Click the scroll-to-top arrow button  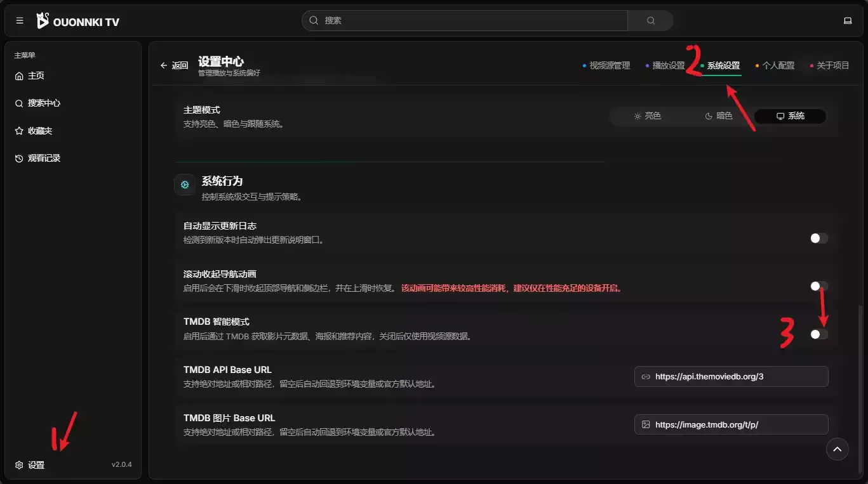[837, 449]
